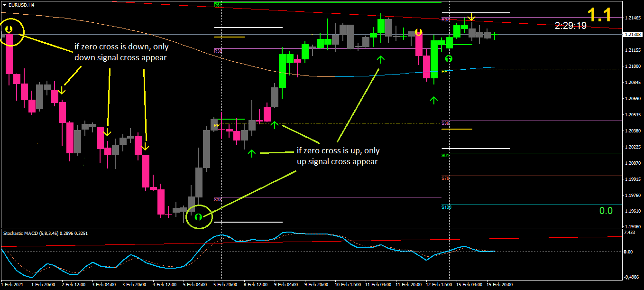Click the green 0.0 readout

pos(606,211)
